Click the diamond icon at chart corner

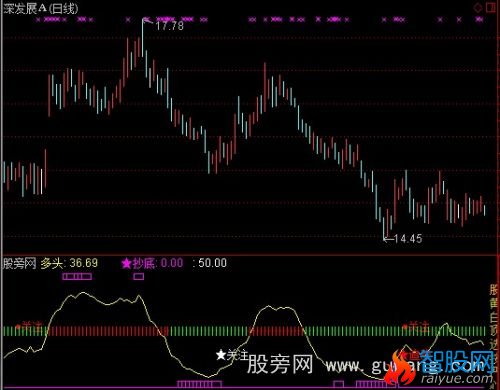478,7
